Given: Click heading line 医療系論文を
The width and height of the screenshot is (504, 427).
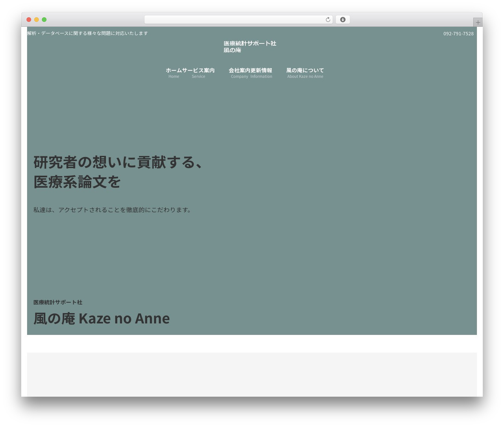Looking at the screenshot, I should pos(77,182).
